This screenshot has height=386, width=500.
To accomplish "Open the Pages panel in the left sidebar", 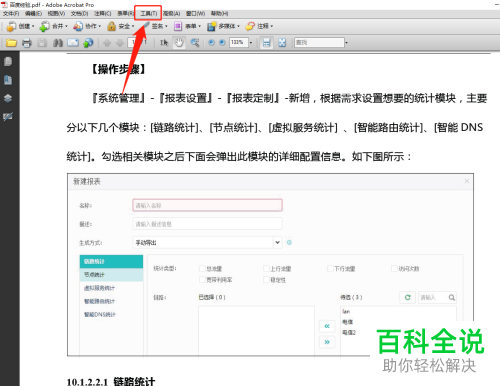I will point(8,62).
